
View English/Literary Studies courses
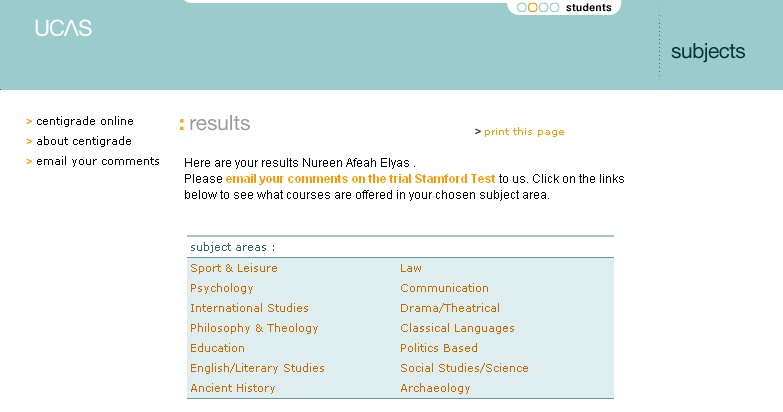pyautogui.click(x=257, y=368)
